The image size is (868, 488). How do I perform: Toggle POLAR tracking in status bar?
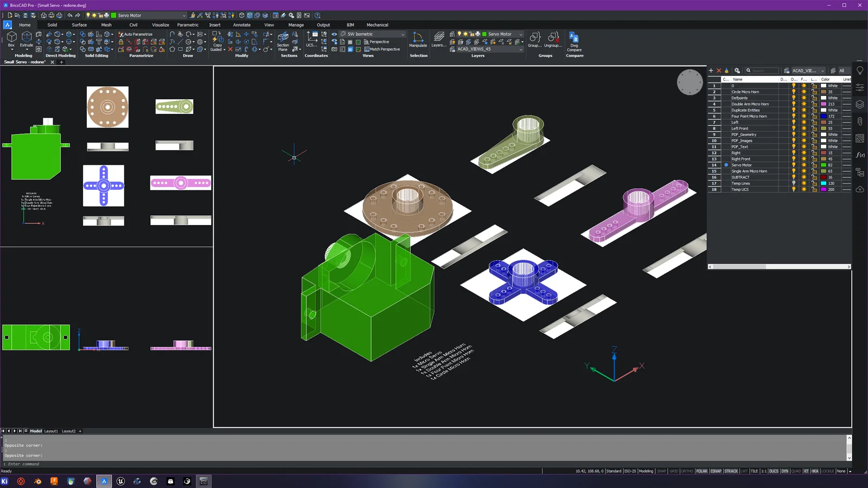pos(701,471)
